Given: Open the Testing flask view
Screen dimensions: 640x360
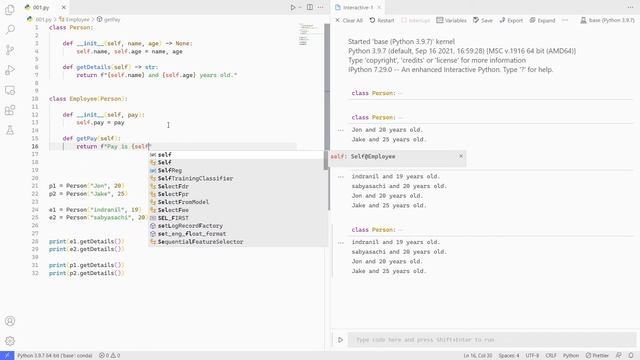Looking at the screenshot, I should 10,130.
